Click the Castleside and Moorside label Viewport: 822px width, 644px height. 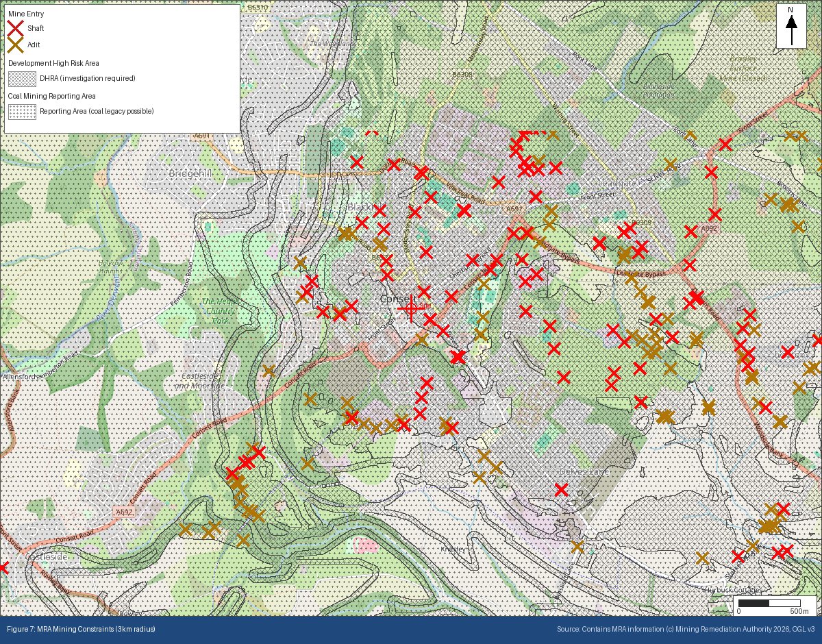[x=199, y=382]
